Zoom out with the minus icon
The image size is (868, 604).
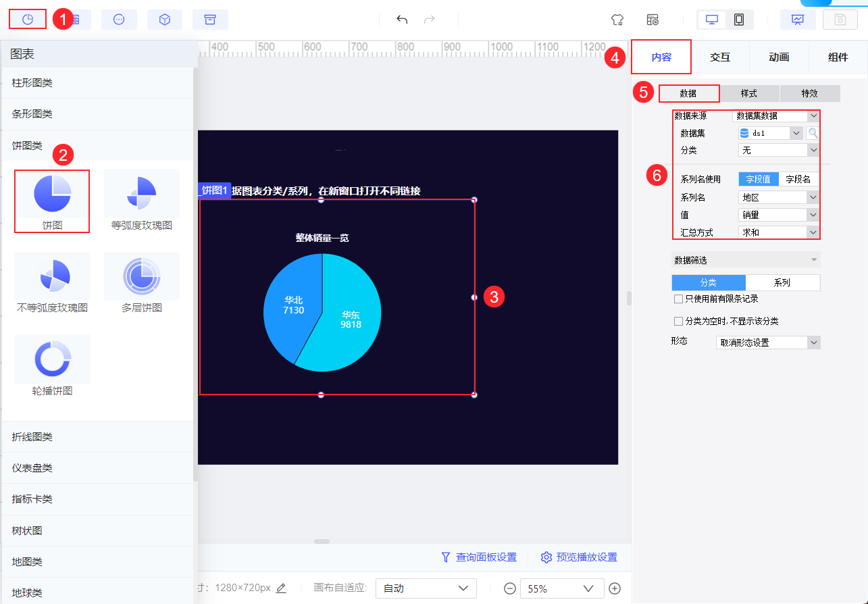point(510,588)
